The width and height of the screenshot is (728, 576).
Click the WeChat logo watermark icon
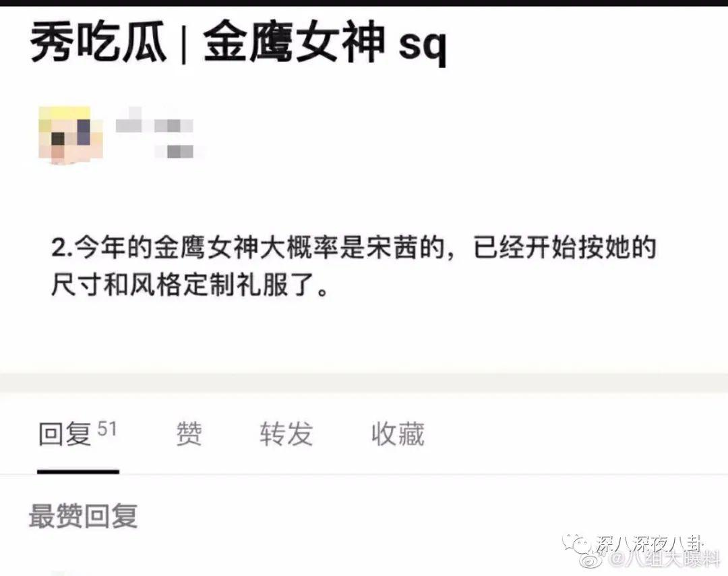pos(577,542)
